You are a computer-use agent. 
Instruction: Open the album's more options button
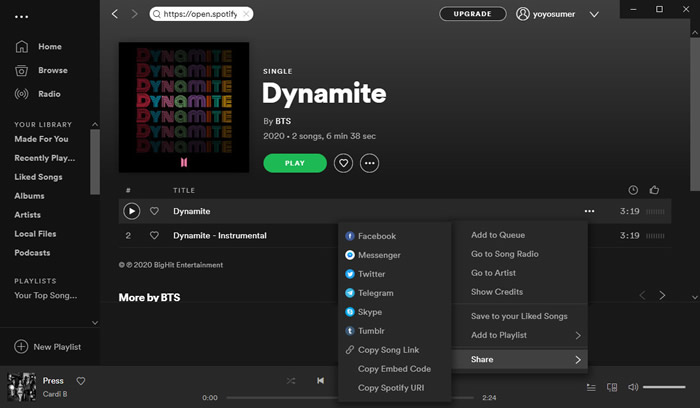pyautogui.click(x=370, y=163)
